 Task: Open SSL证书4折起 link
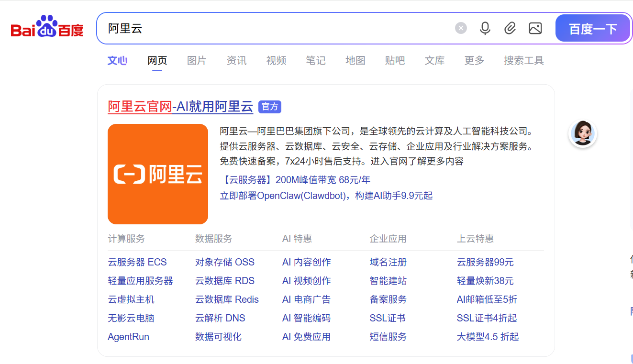487,318
